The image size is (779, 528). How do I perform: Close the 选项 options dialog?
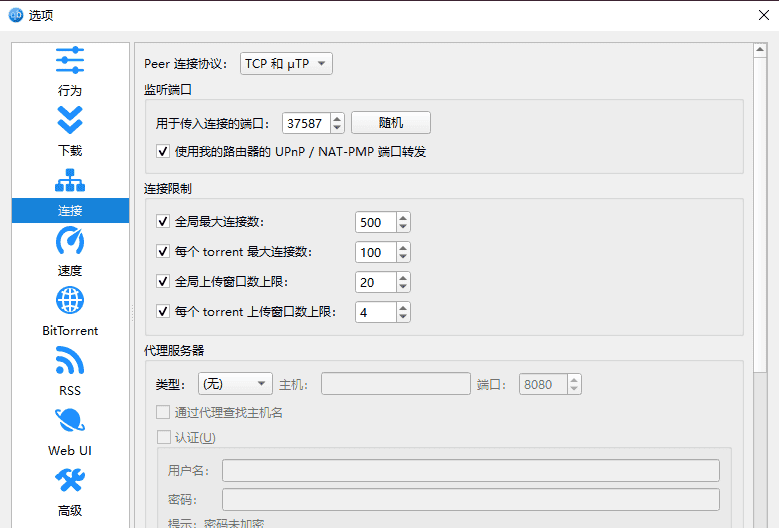pos(764,15)
